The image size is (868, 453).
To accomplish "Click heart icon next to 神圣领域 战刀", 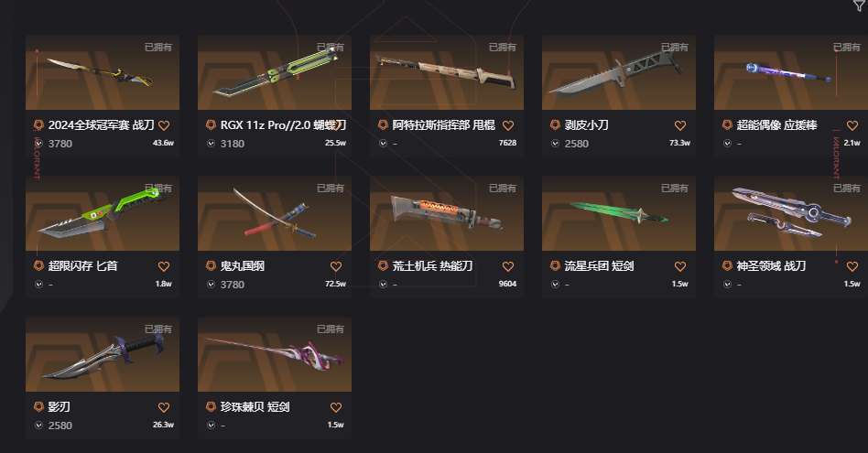I will click(x=852, y=266).
